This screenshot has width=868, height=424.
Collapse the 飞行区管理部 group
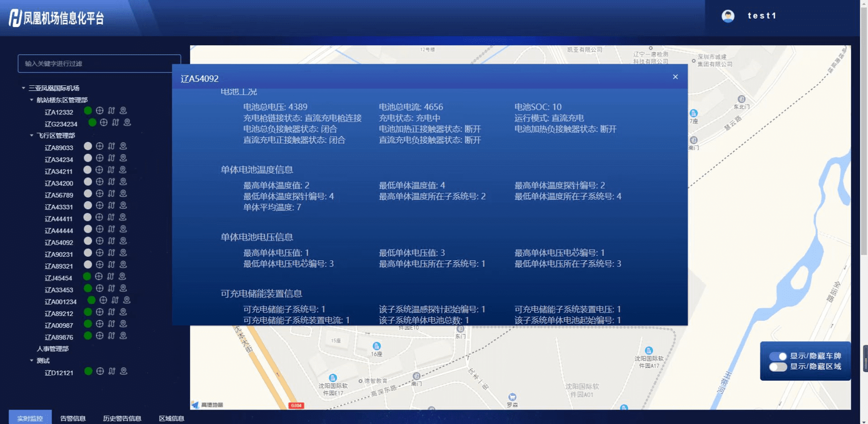pos(32,136)
